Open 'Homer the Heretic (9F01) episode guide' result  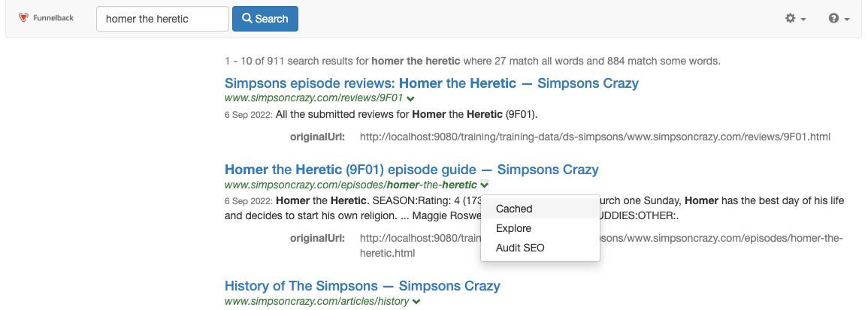pyautogui.click(x=411, y=170)
